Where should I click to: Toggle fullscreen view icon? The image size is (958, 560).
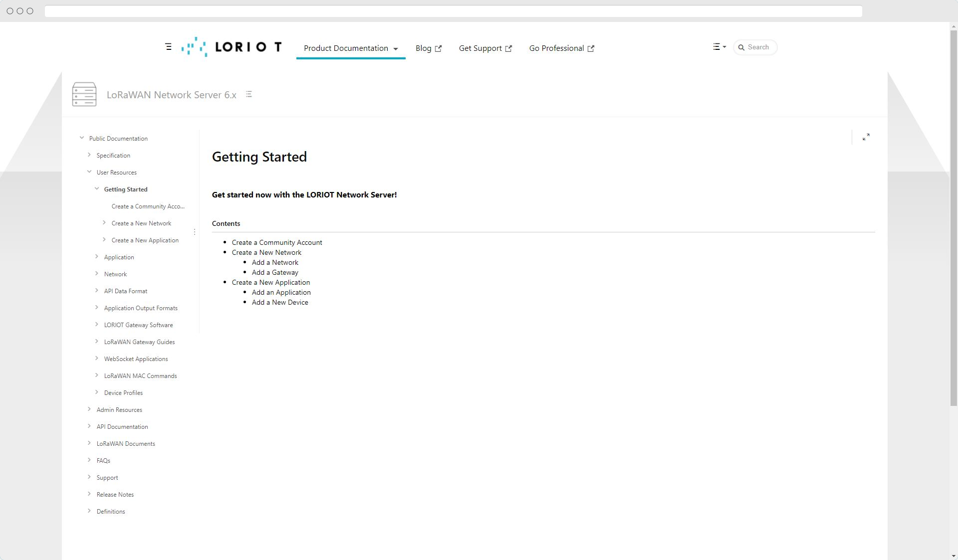[866, 137]
